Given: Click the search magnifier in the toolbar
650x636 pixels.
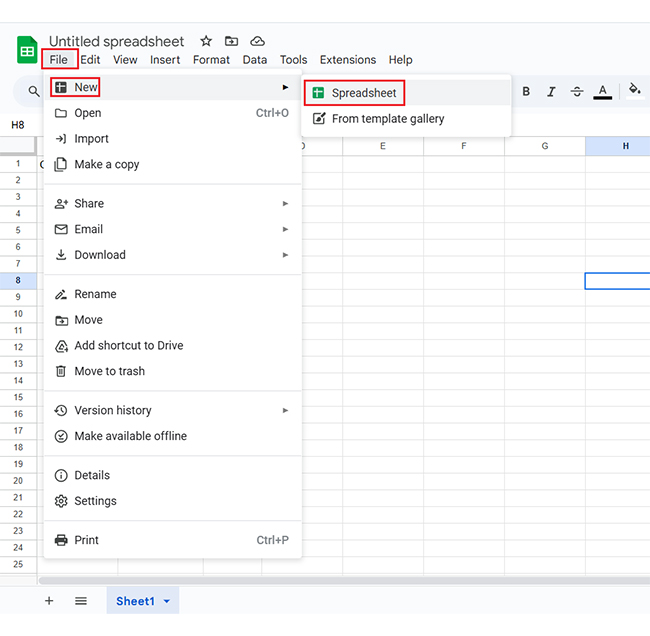Looking at the screenshot, I should [34, 91].
